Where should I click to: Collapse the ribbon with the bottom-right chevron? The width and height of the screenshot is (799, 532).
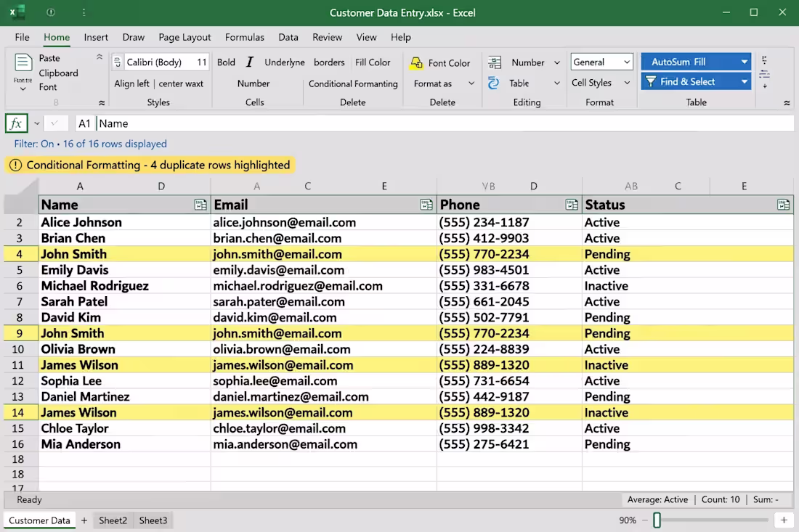tap(787, 103)
